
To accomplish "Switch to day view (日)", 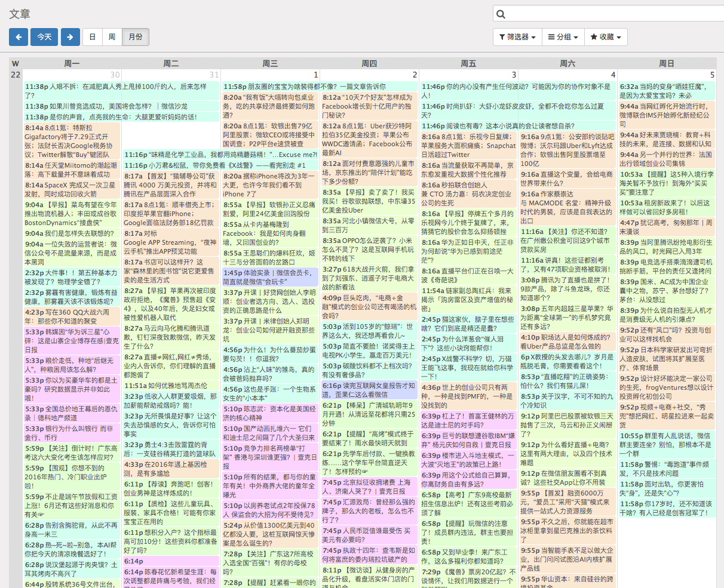I will click(x=93, y=37).
